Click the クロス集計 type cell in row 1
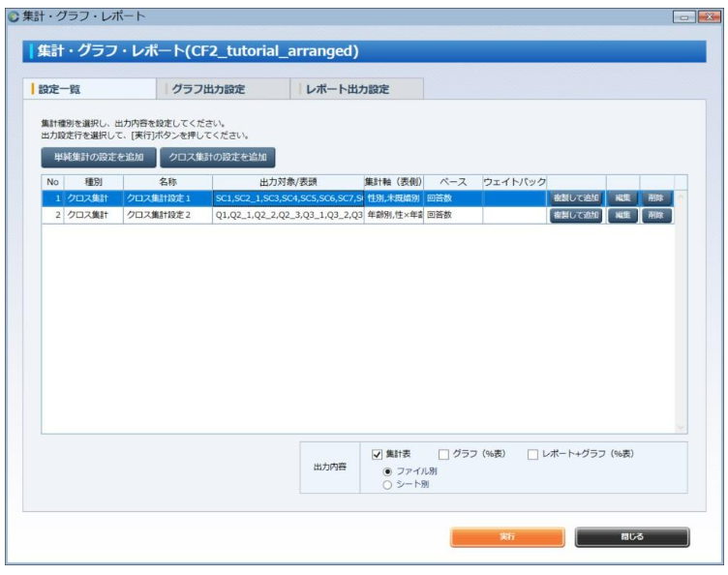The image size is (728, 575). (93, 198)
